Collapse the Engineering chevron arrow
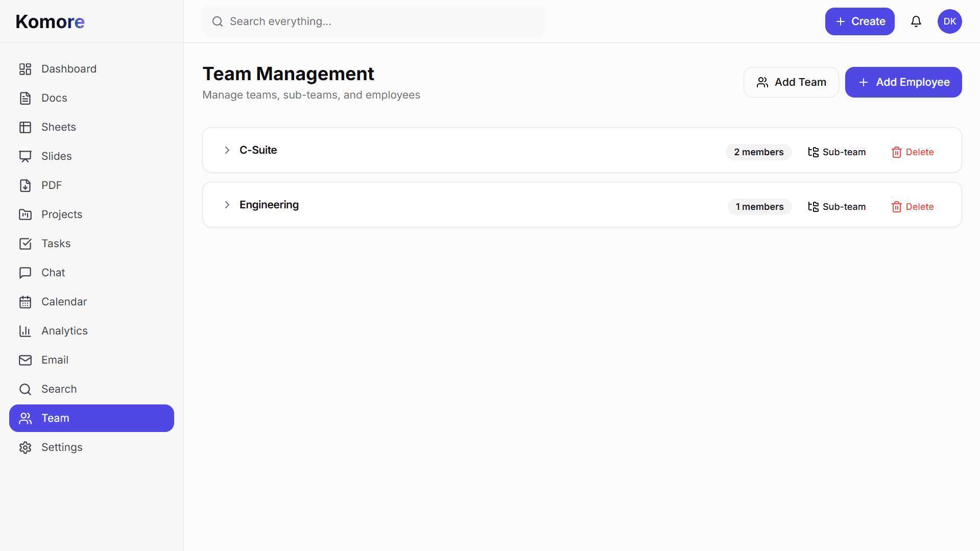The height and width of the screenshot is (551, 980). (227, 204)
